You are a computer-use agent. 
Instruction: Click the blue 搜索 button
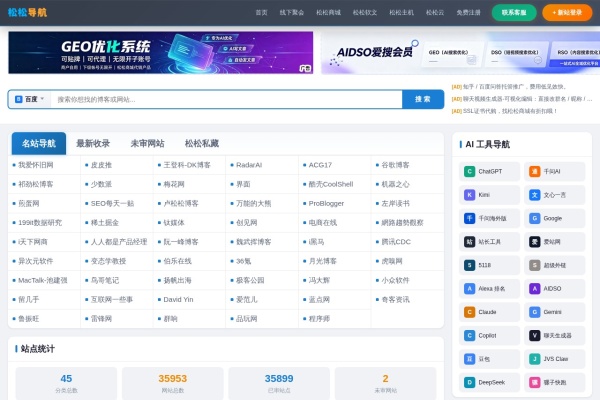pos(423,99)
